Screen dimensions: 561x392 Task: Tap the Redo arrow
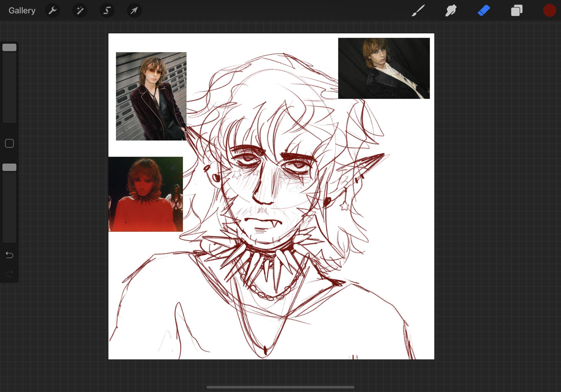(9, 273)
